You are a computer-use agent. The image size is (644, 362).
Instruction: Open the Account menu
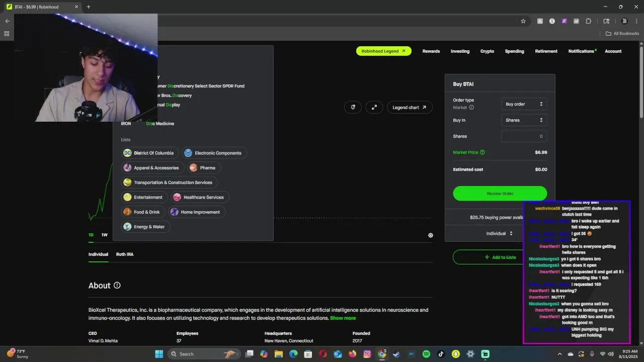(x=613, y=51)
